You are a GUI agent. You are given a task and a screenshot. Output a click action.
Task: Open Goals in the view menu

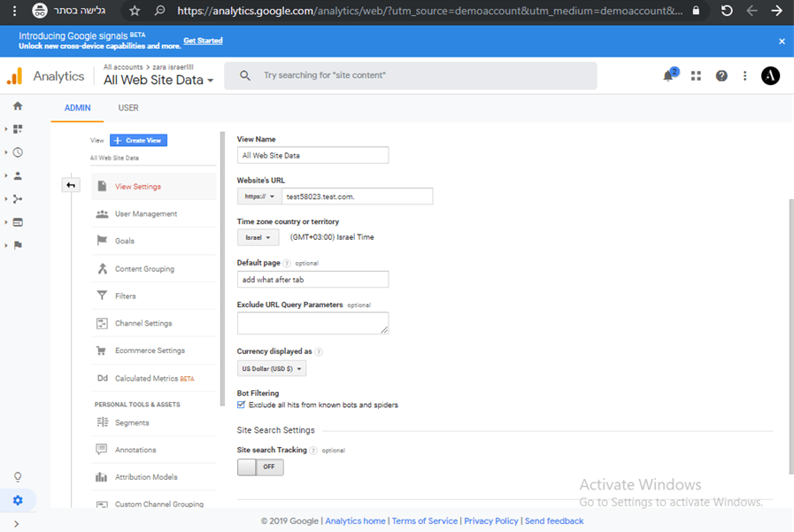point(125,241)
